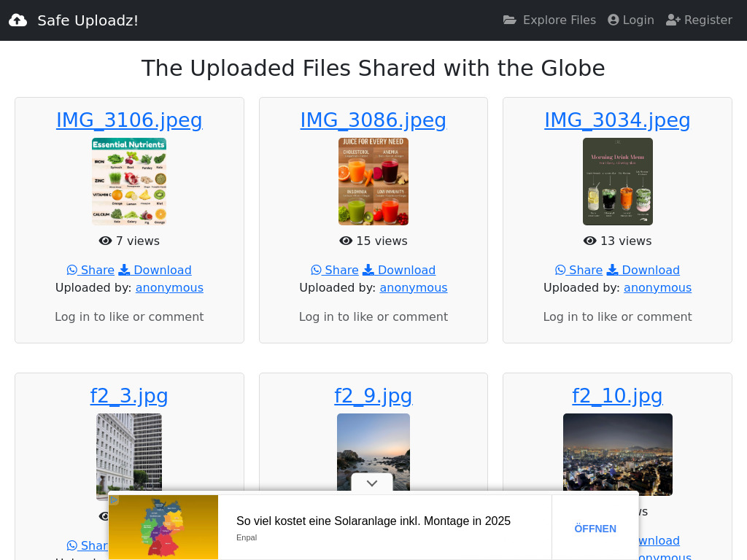
Task: Click the anonymous uploader link under IMG_3034.jpeg
Action: tap(657, 287)
